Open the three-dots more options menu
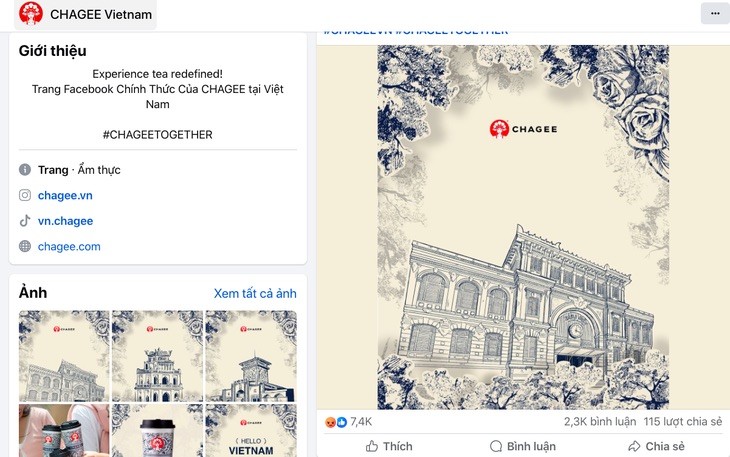The width and height of the screenshot is (730, 457). pyautogui.click(x=715, y=13)
